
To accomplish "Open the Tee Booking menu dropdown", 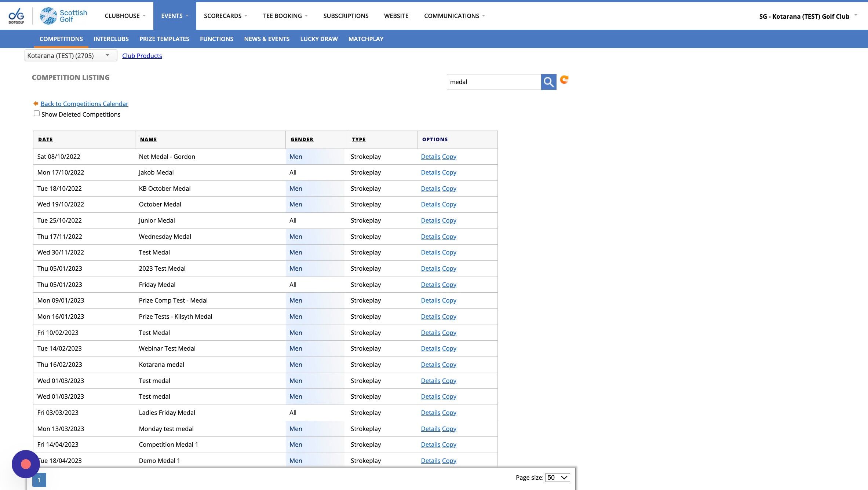I will coord(285,16).
